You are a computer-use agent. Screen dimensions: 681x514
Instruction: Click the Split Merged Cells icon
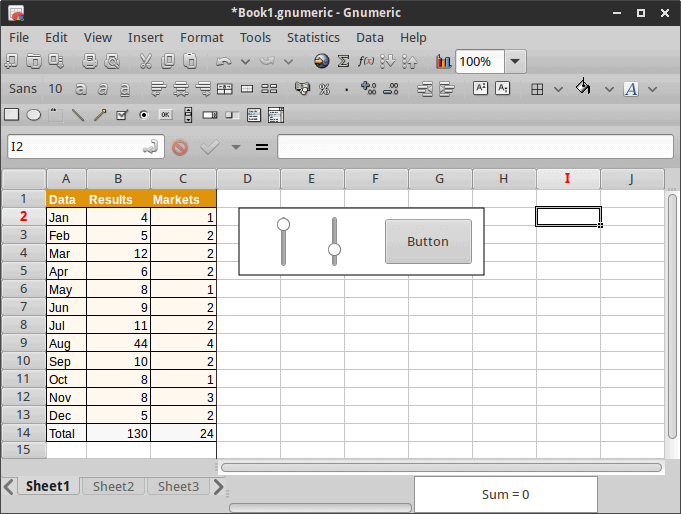coord(269,89)
